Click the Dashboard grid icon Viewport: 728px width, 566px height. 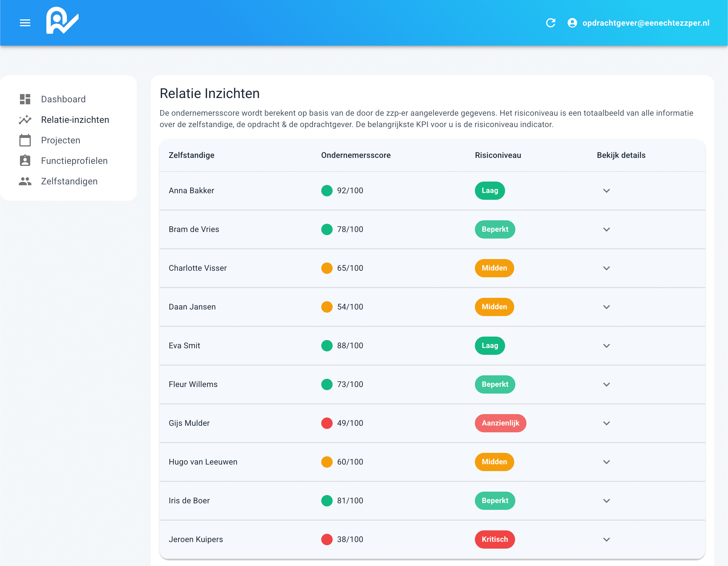pos(25,99)
